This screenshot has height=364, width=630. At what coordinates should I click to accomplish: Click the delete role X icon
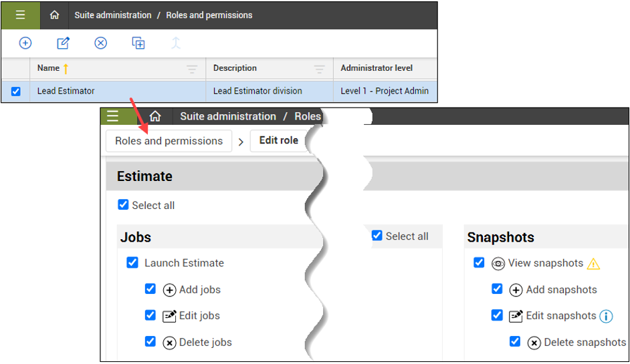pos(100,43)
